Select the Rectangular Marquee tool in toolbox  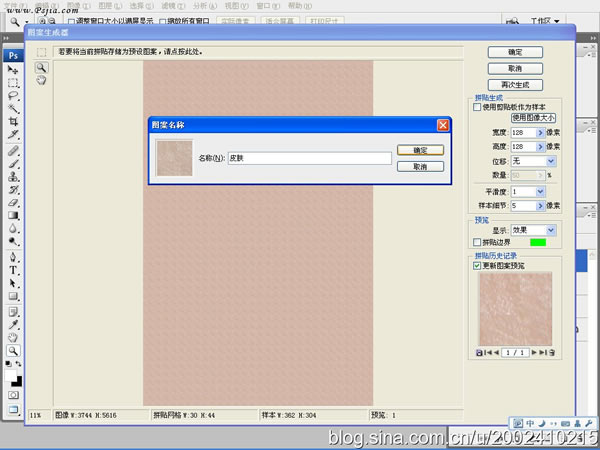click(x=13, y=83)
